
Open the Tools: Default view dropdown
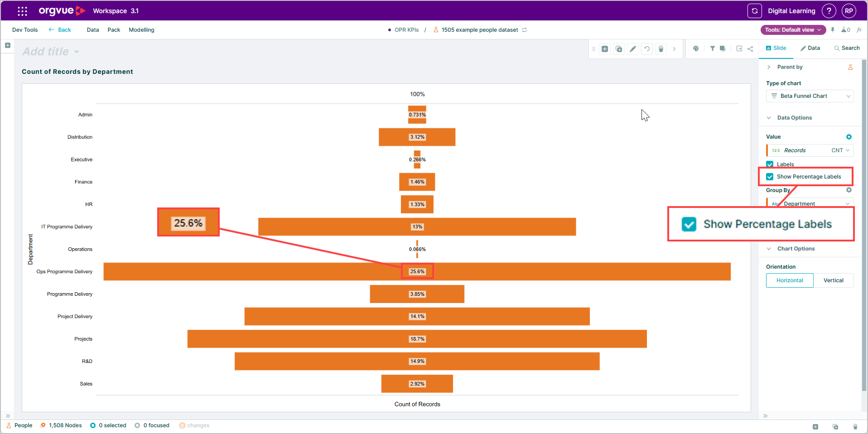[x=793, y=30]
